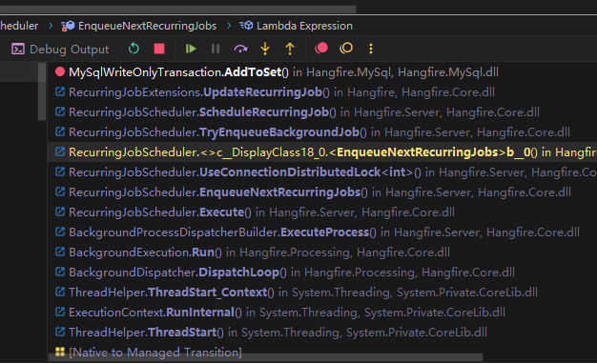Restart the debug session

pyautogui.click(x=134, y=49)
